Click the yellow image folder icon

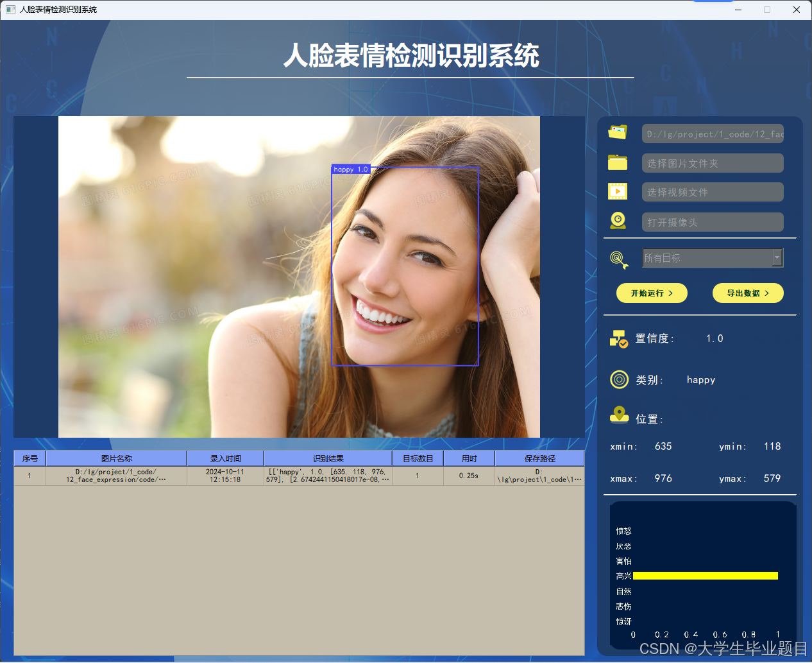(x=618, y=162)
